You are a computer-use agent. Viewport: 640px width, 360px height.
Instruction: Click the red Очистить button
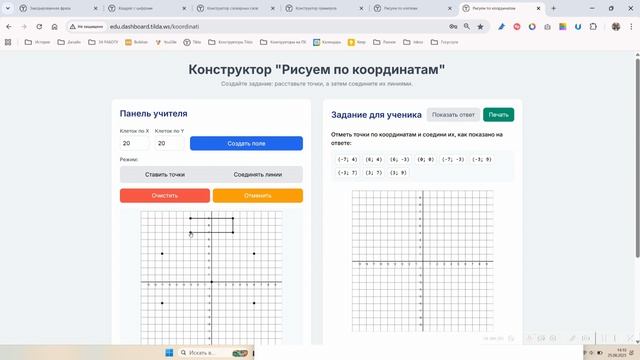[x=165, y=196]
